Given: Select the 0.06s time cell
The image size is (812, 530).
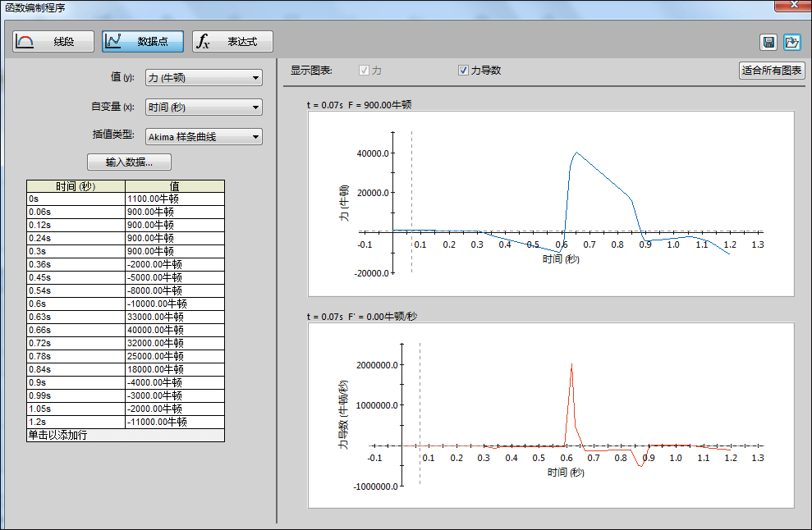Looking at the screenshot, I should pos(76,212).
